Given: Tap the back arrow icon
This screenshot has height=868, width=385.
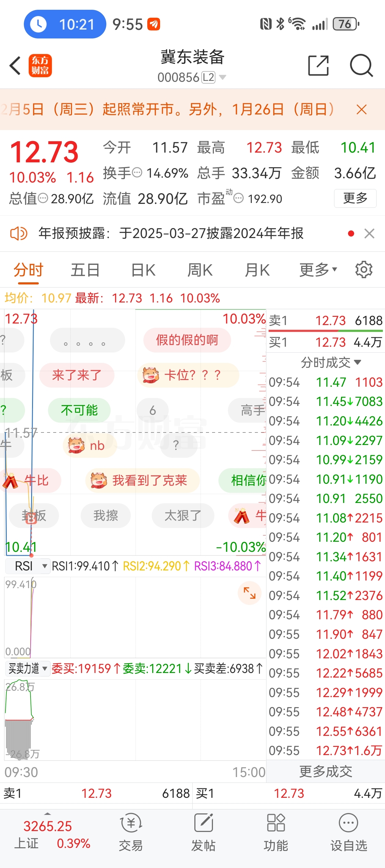Looking at the screenshot, I should 15,65.
